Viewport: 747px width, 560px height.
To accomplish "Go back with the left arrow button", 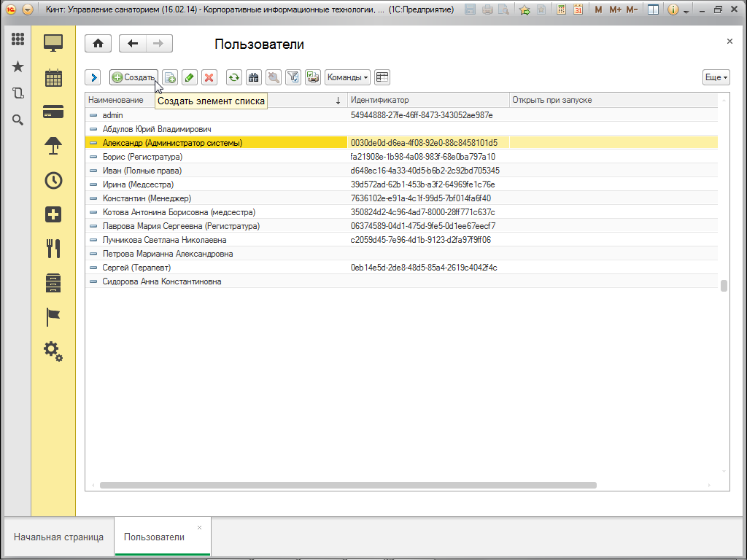I will [132, 44].
